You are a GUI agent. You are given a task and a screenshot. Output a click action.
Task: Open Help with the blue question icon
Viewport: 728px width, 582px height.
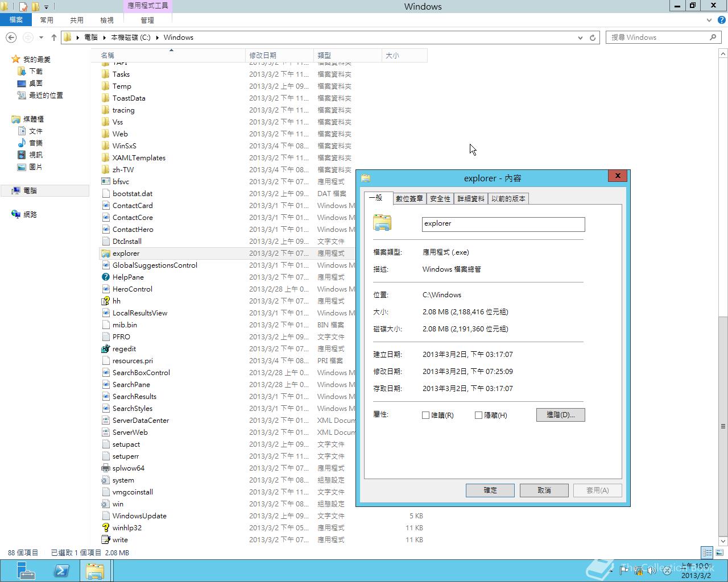pos(722,20)
